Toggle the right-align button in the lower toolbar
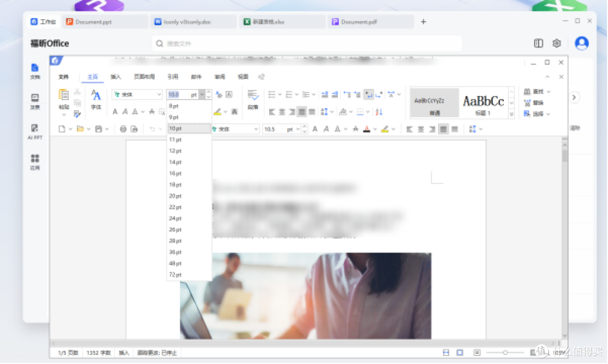608x364 pixels. click(432, 129)
